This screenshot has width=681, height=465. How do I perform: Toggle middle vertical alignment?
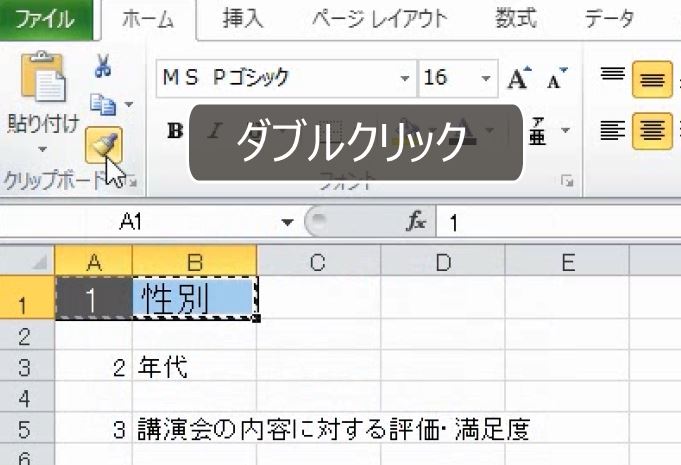(652, 79)
